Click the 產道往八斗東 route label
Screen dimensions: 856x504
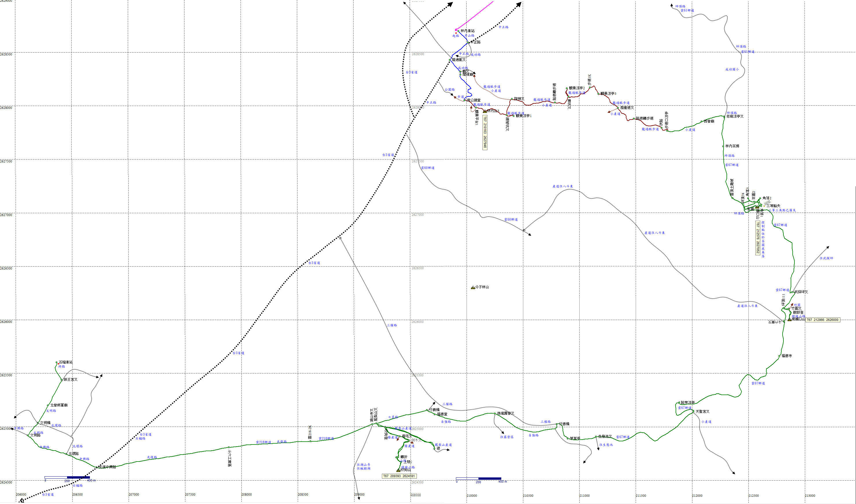(562, 187)
